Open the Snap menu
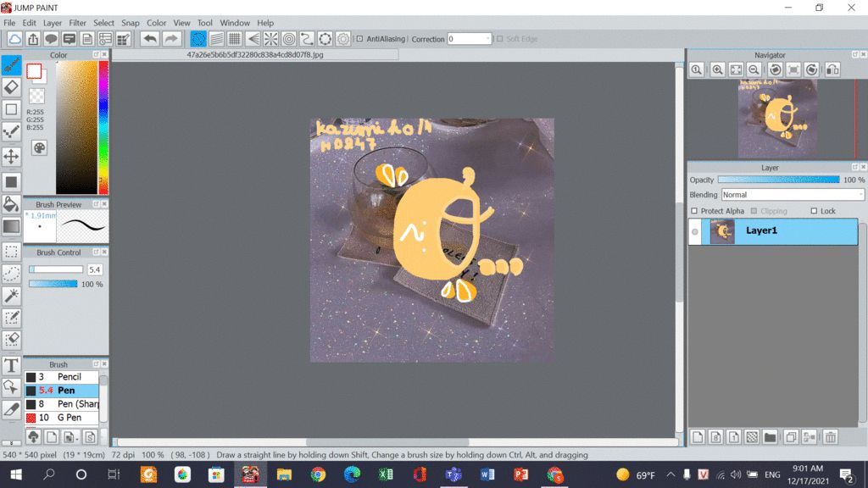 (x=130, y=23)
